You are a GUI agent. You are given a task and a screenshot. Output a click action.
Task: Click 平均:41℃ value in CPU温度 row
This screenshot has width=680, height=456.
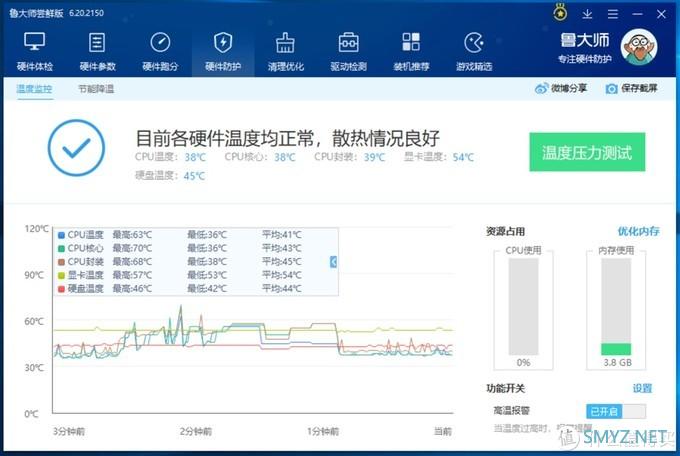click(282, 235)
